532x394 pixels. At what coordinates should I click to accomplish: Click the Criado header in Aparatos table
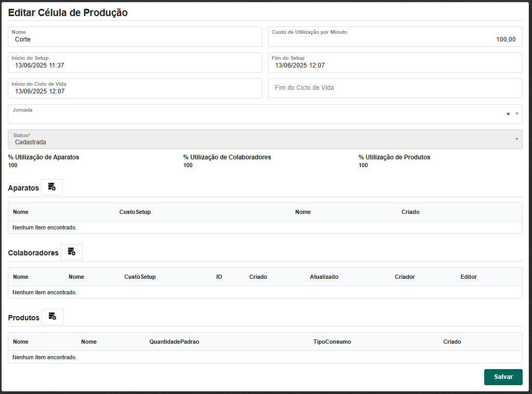(x=410, y=212)
